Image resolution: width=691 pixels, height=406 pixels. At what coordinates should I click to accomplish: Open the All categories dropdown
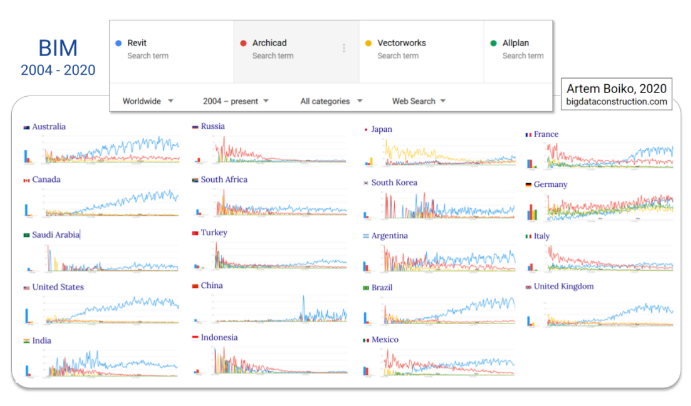[x=331, y=101]
